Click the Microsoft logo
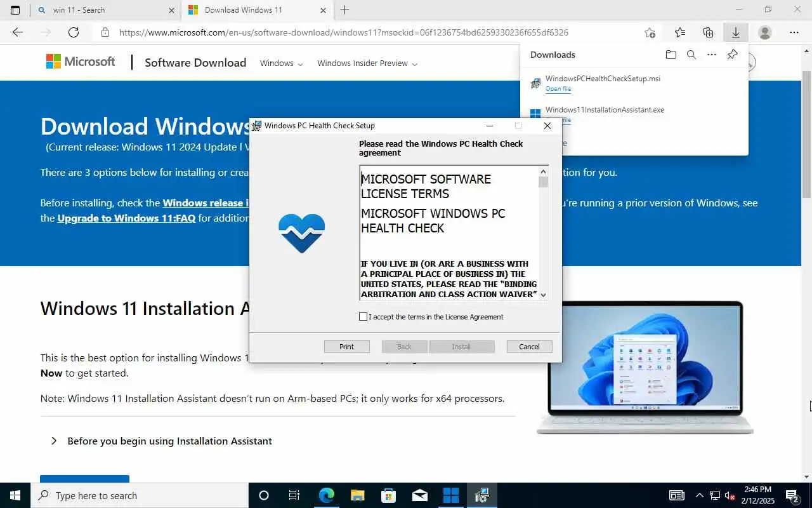Viewport: 812px width, 508px height. tap(81, 62)
